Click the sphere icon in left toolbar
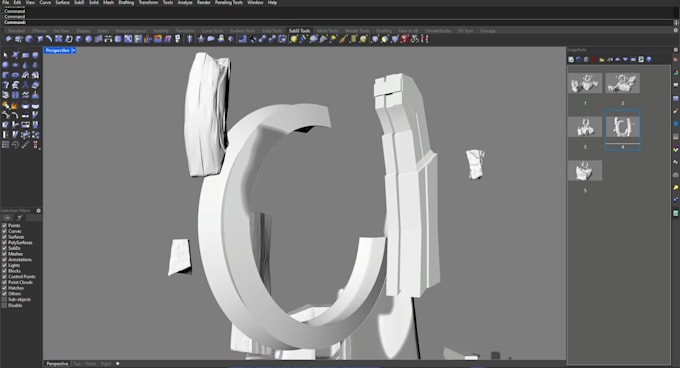680x368 pixels. pos(5,65)
